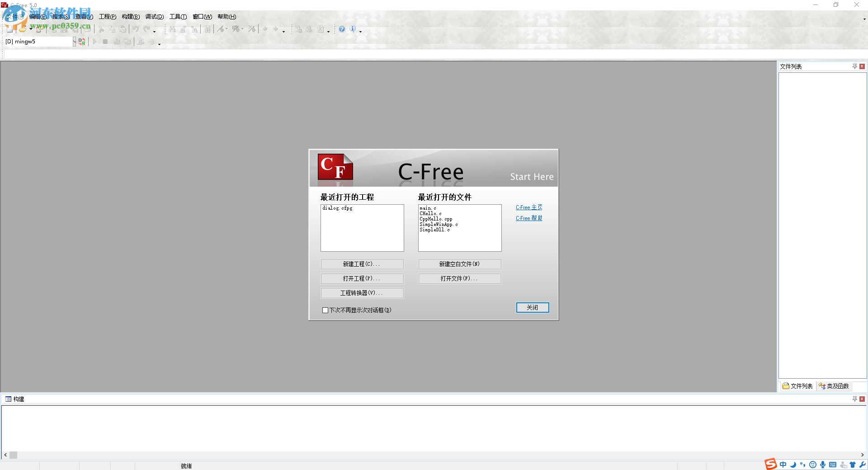Click the Cut scissors toolbar icon
Image resolution: width=868 pixels, height=470 pixels.
click(x=101, y=29)
